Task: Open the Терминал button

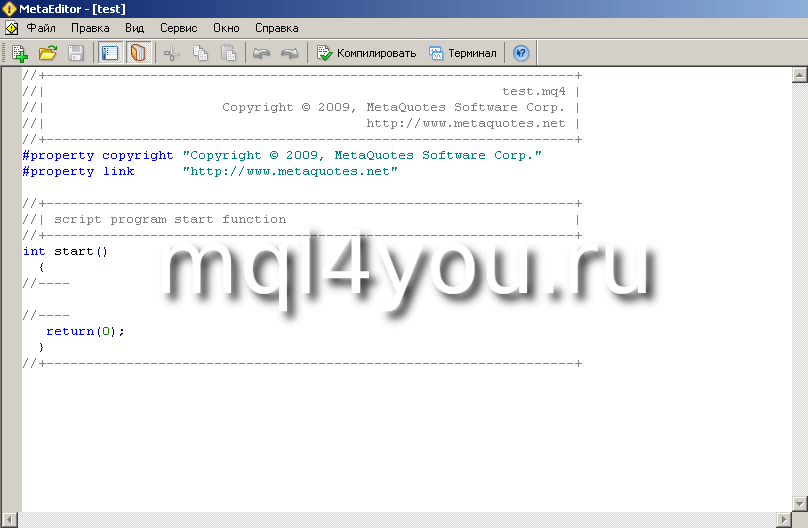Action: coord(463,53)
